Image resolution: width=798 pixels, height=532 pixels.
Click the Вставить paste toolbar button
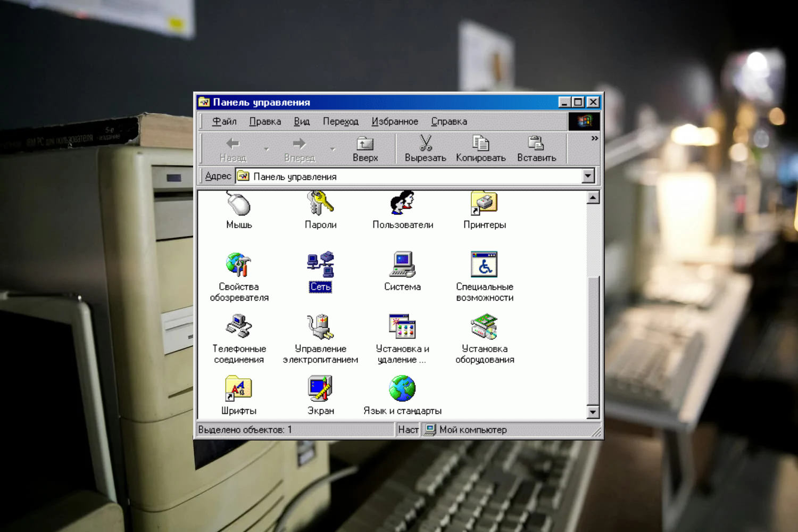click(536, 148)
